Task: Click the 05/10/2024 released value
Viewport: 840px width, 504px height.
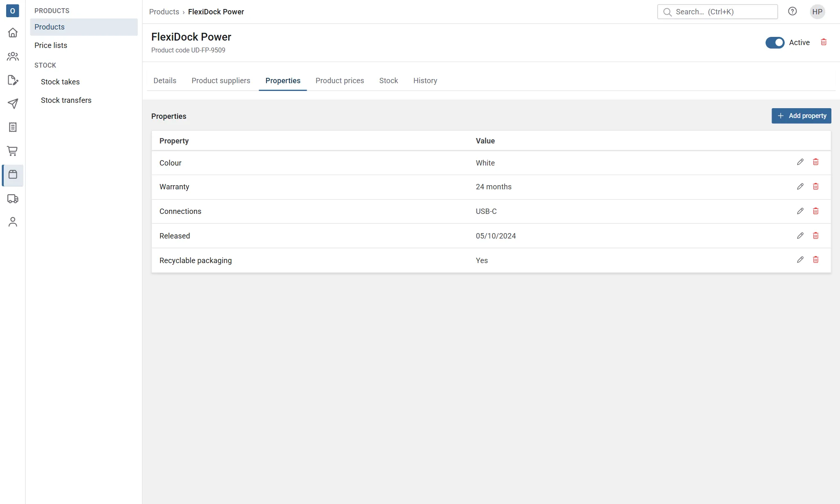Action: [496, 236]
